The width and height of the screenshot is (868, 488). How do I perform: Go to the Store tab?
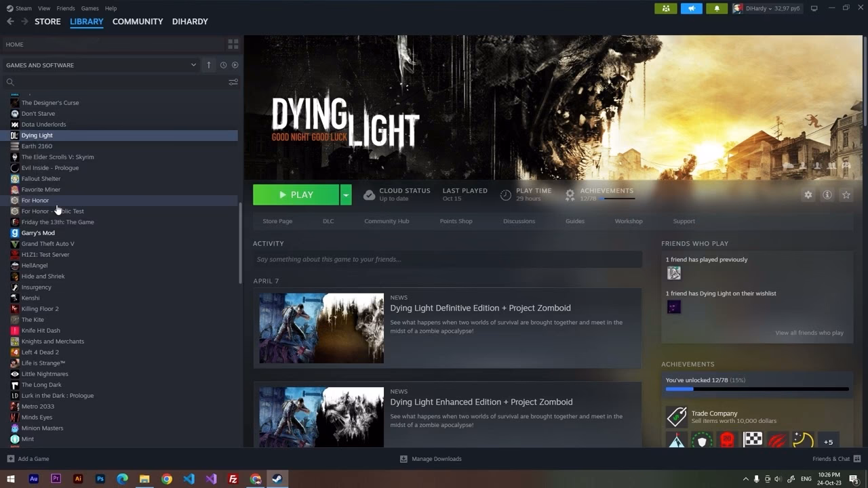pyautogui.click(x=47, y=22)
